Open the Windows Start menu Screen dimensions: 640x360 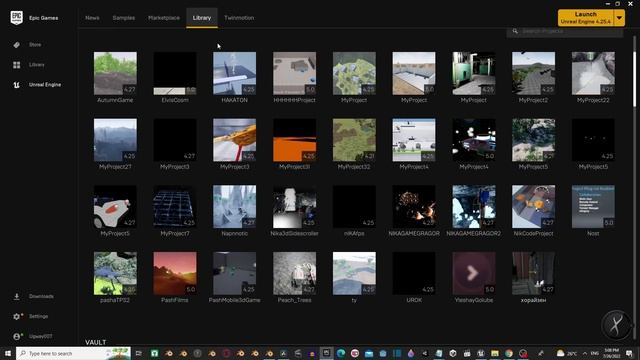[x=7, y=353]
